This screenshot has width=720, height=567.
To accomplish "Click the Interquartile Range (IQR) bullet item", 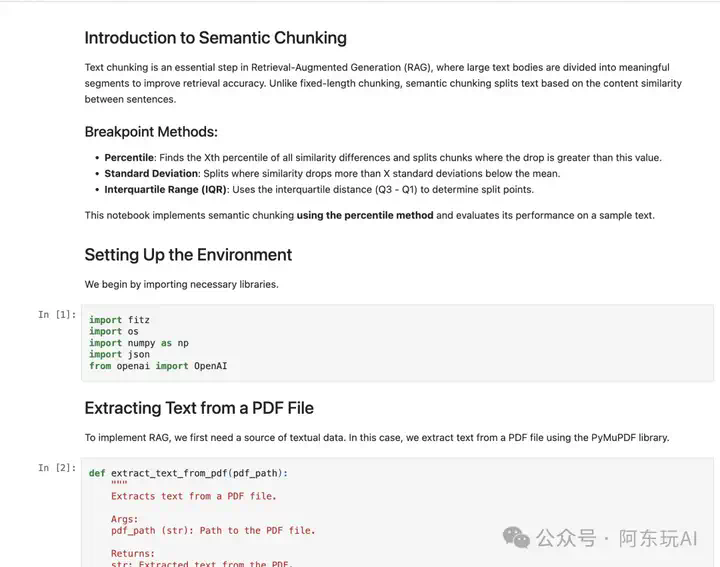I will (x=319, y=190).
